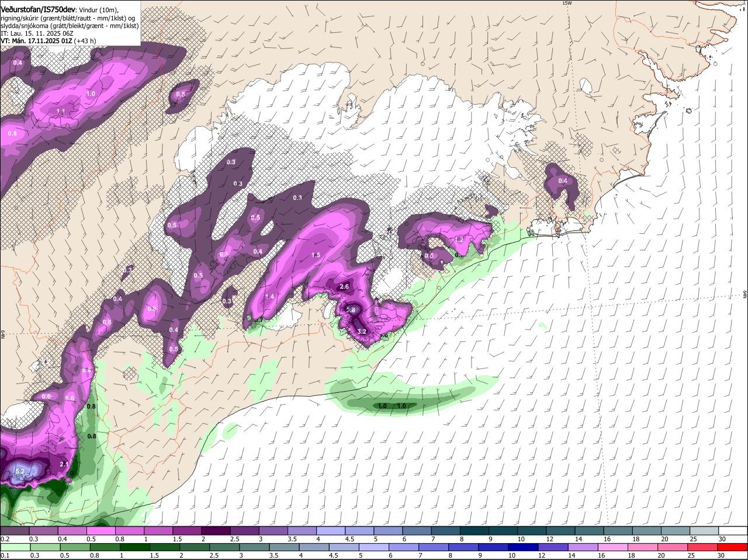
Task: Pick the light grey upper-row swatch between 25 and 30
Action: click(704, 531)
